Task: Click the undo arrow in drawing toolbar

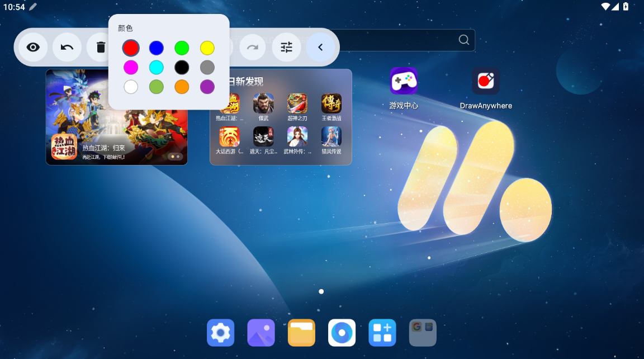Action: click(x=67, y=48)
